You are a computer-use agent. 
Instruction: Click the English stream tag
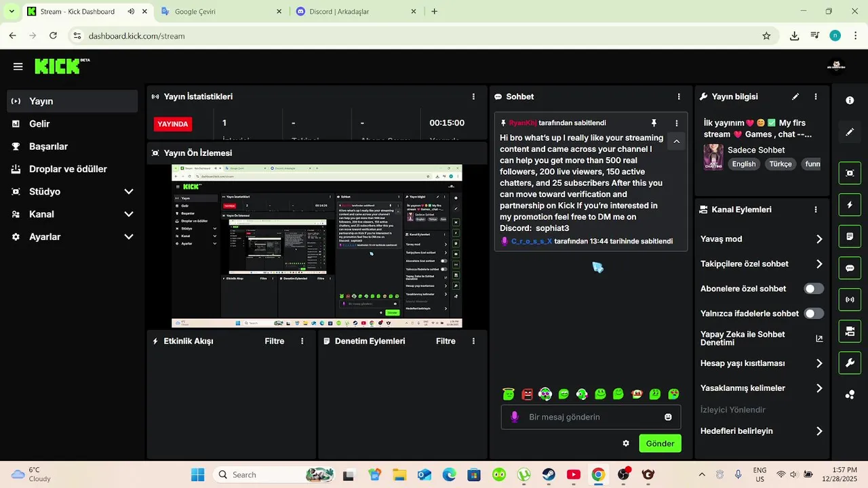coord(744,164)
